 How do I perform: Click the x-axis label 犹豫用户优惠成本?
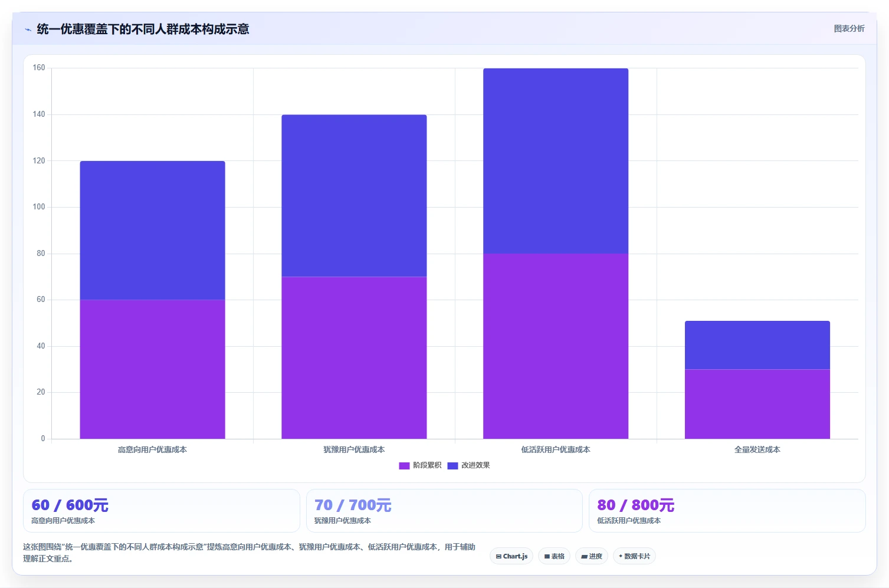pos(354,449)
